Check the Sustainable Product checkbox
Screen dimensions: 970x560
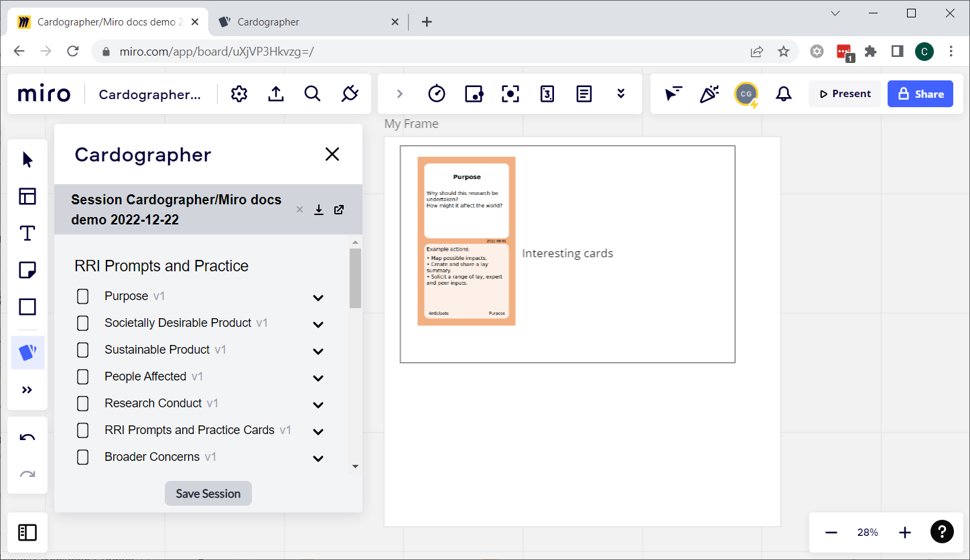coord(83,350)
